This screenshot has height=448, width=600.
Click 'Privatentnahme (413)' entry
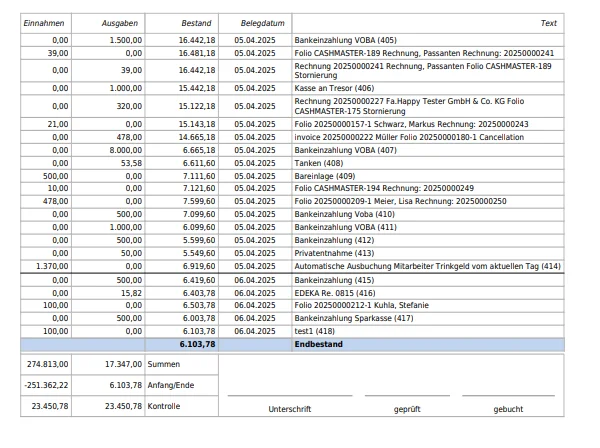[334, 254]
